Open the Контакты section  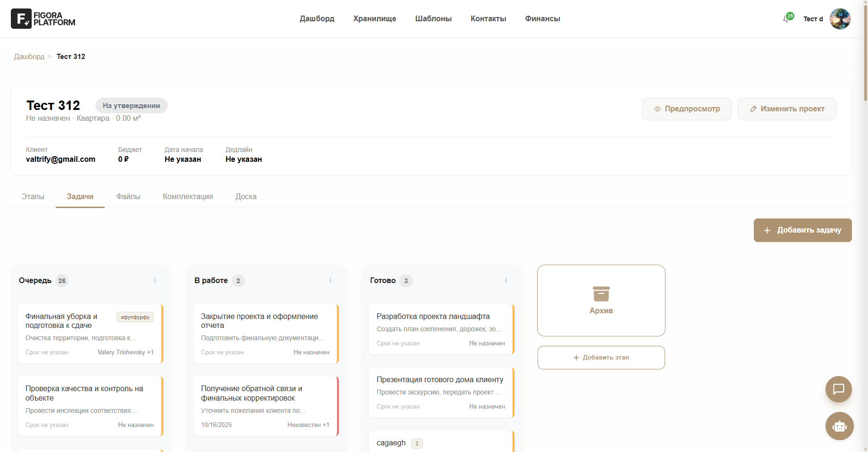489,19
